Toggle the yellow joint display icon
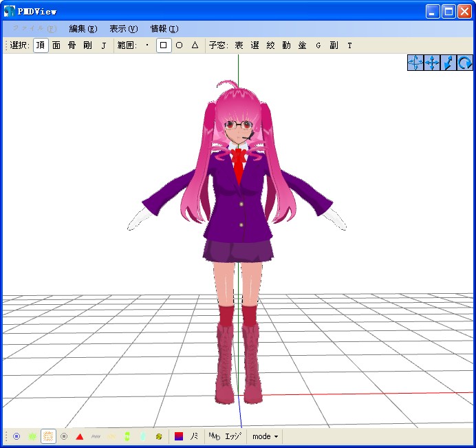This screenshot has height=448, width=476. pyautogui.click(x=159, y=436)
